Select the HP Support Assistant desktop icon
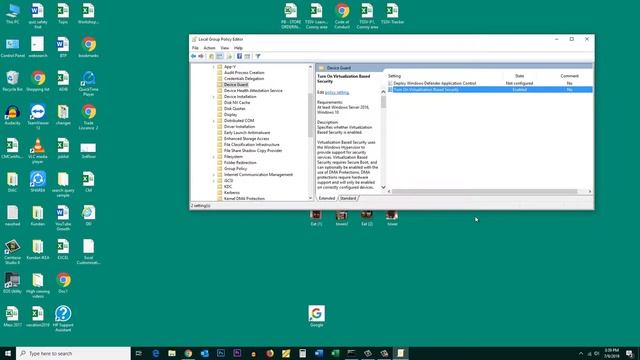Image resolution: width=640 pixels, height=360 pixels. [63, 319]
